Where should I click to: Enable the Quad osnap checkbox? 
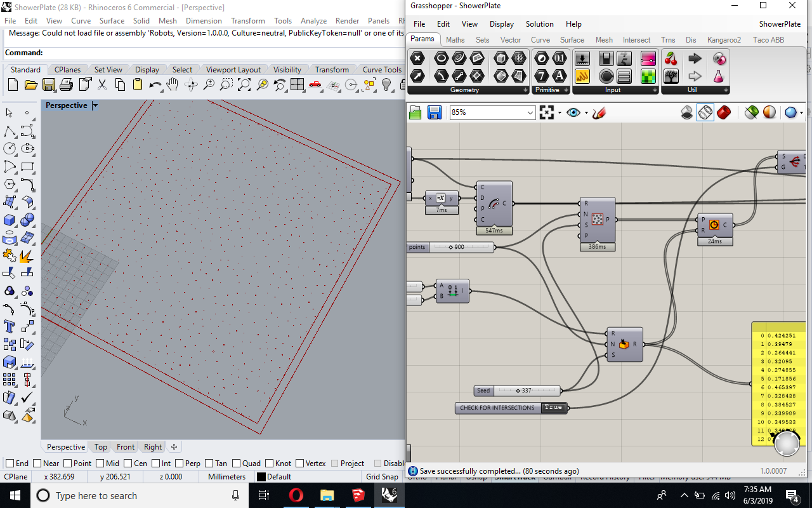(236, 464)
